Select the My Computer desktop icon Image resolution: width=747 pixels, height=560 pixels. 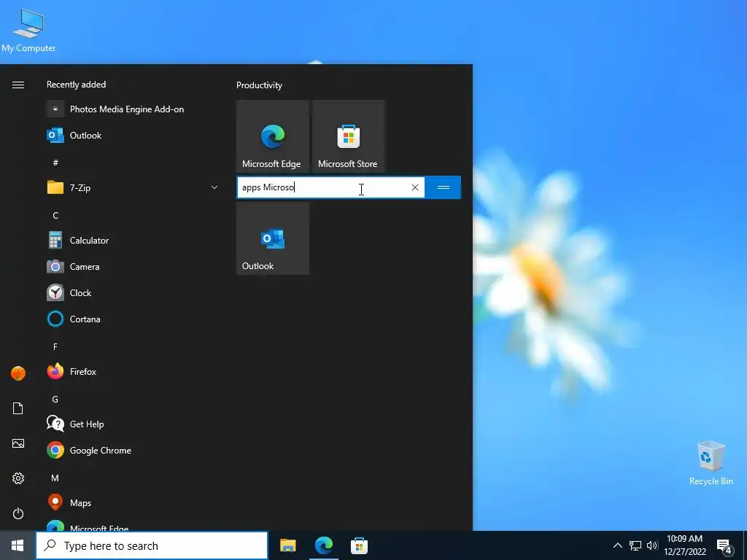pos(28,29)
